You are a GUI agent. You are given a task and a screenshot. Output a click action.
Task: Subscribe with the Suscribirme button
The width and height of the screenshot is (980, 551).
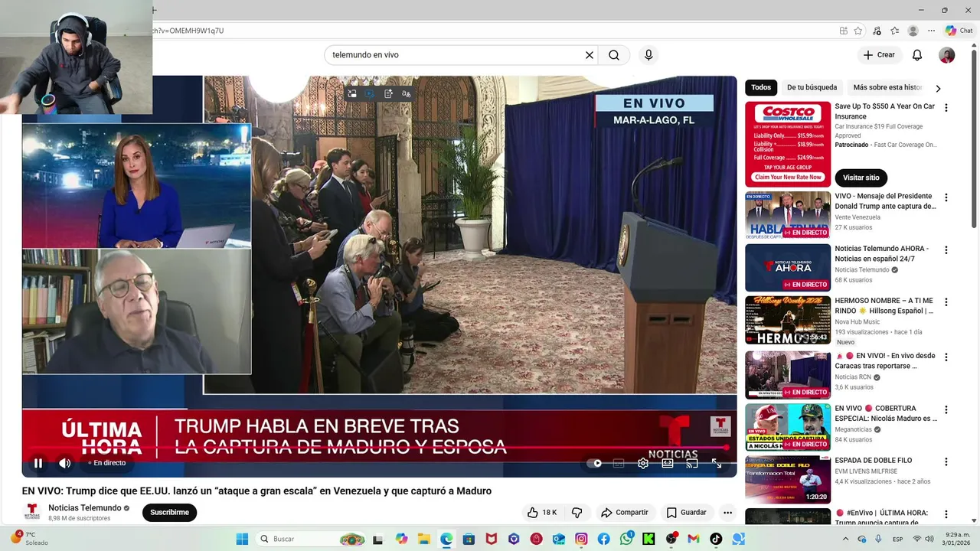click(x=169, y=513)
